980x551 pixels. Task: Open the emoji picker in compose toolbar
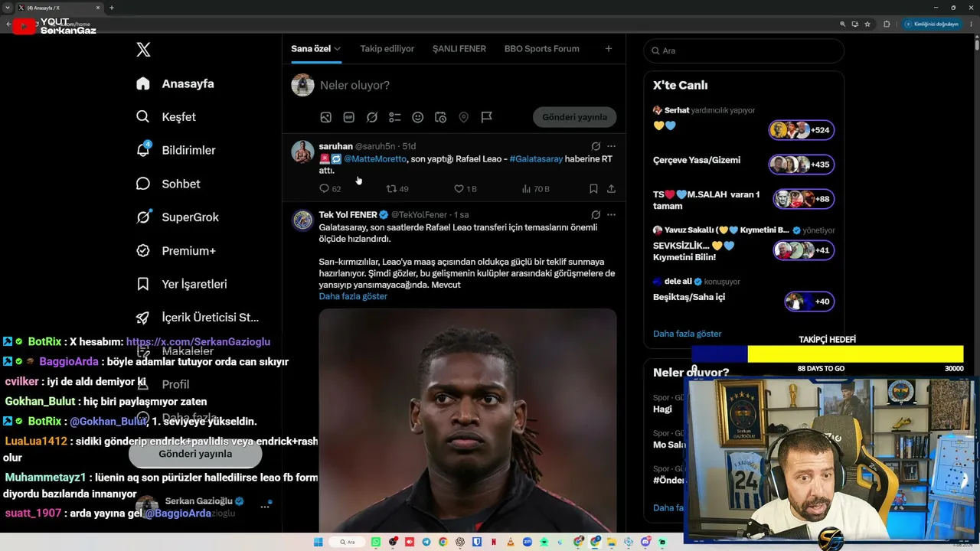coord(418,117)
